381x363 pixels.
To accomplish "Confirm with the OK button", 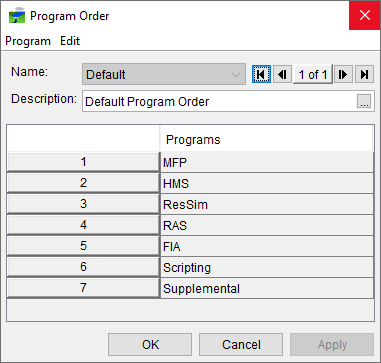I will (150, 344).
